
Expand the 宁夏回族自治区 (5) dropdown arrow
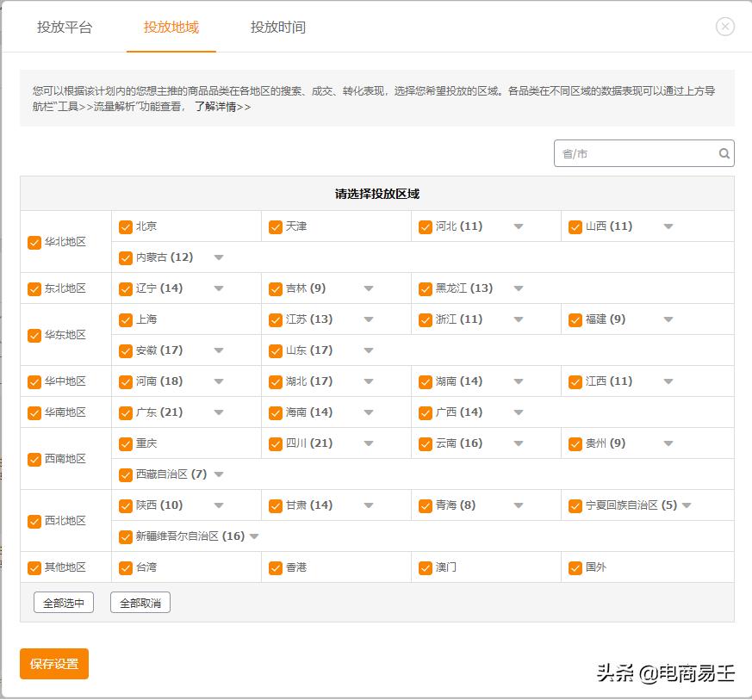687,505
